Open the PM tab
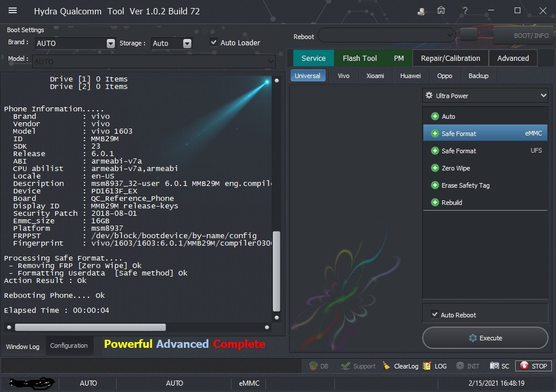 click(x=399, y=58)
